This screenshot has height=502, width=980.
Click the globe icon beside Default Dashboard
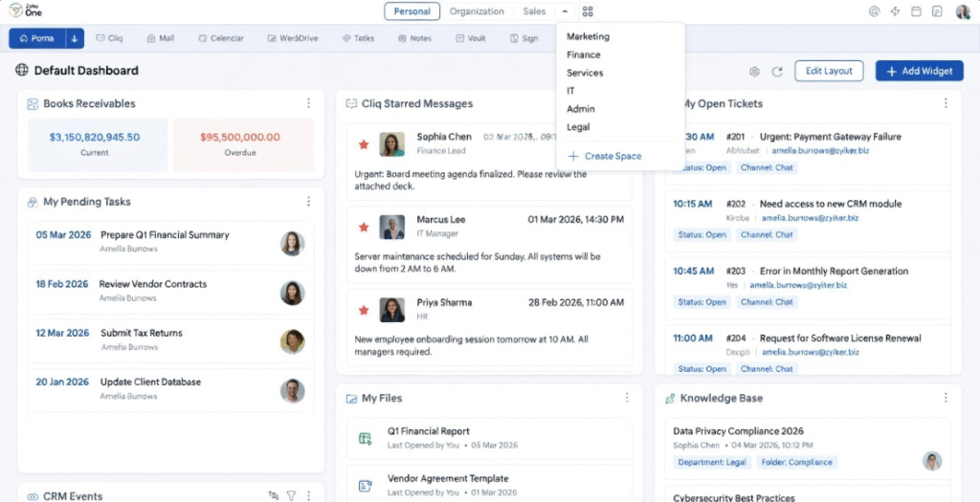[22, 70]
